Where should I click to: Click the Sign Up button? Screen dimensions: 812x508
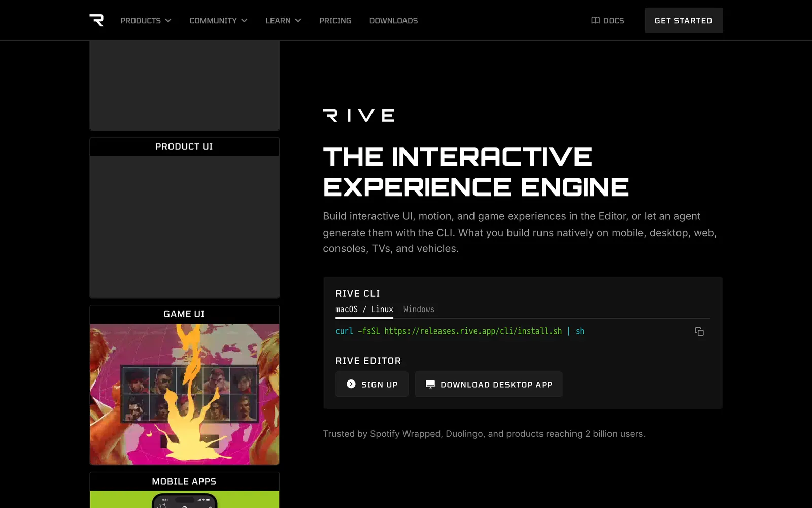372,384
